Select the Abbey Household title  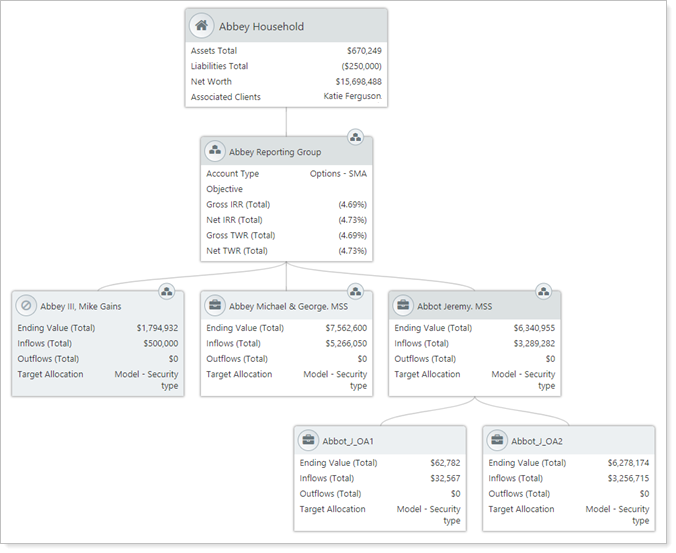(x=261, y=27)
